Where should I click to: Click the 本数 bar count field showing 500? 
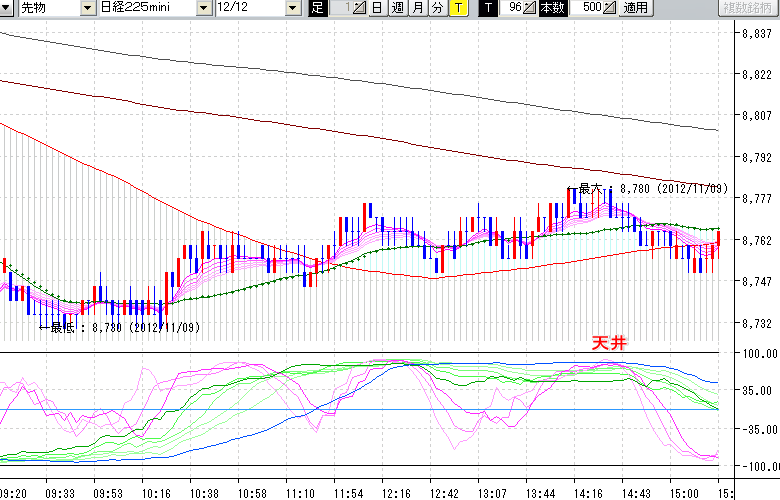point(588,8)
